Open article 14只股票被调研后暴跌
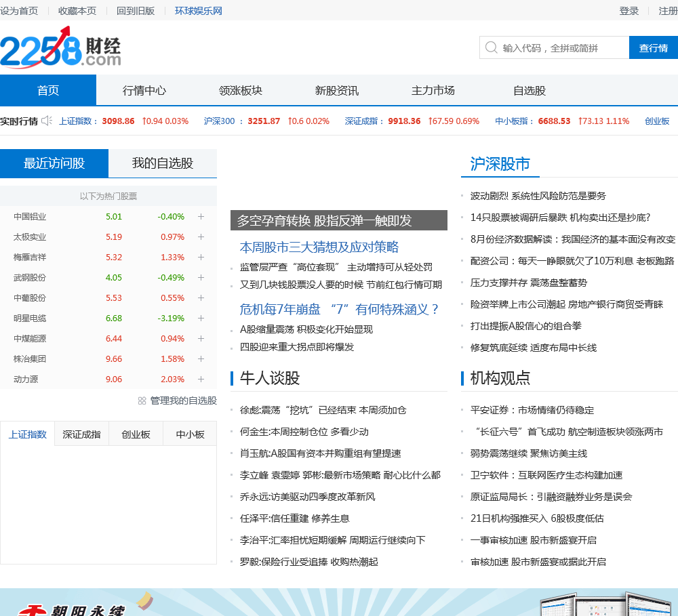 (x=561, y=218)
